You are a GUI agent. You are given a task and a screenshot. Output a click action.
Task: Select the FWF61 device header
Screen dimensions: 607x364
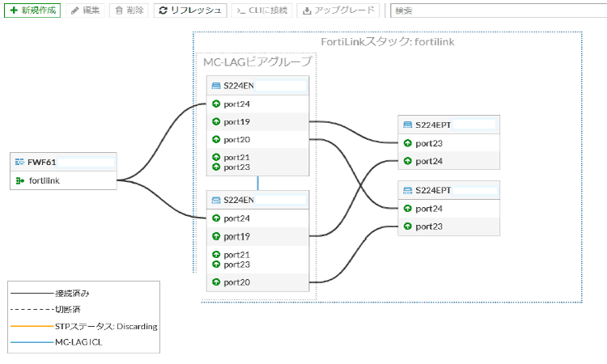point(63,162)
